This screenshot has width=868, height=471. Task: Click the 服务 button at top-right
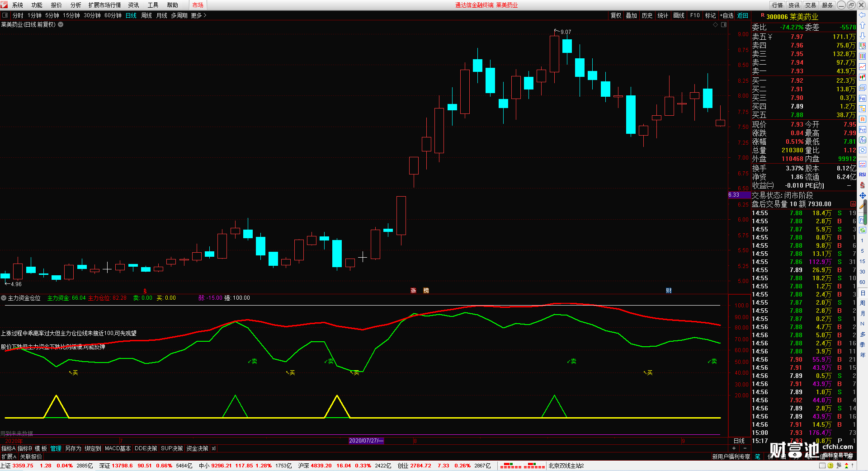click(x=827, y=5)
